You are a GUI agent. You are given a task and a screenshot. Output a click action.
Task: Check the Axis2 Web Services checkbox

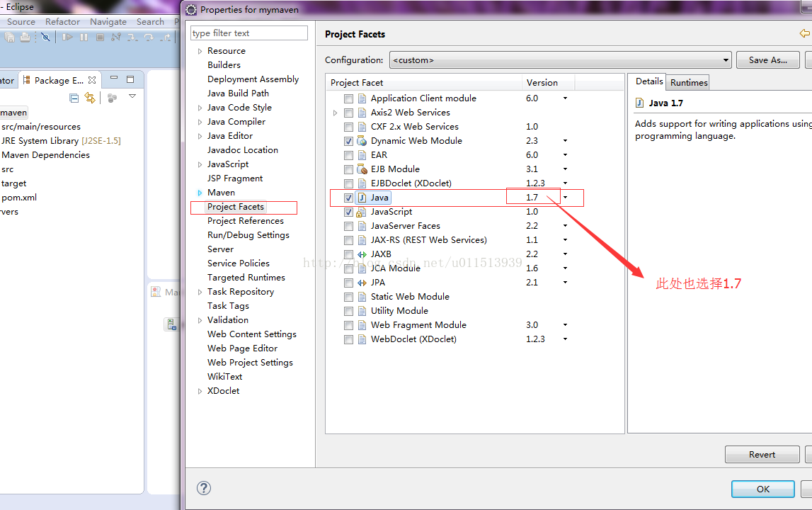[348, 113]
